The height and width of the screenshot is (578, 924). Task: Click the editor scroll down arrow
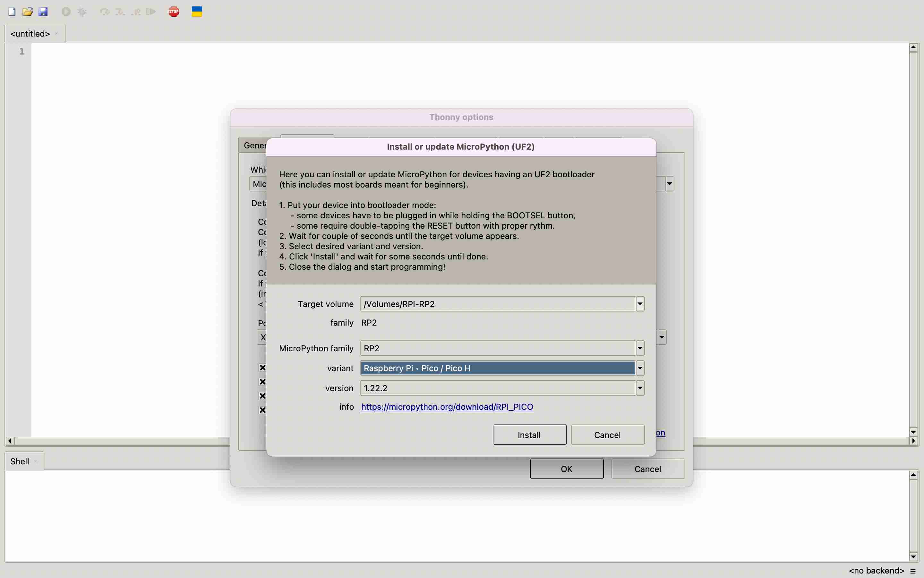(x=913, y=432)
